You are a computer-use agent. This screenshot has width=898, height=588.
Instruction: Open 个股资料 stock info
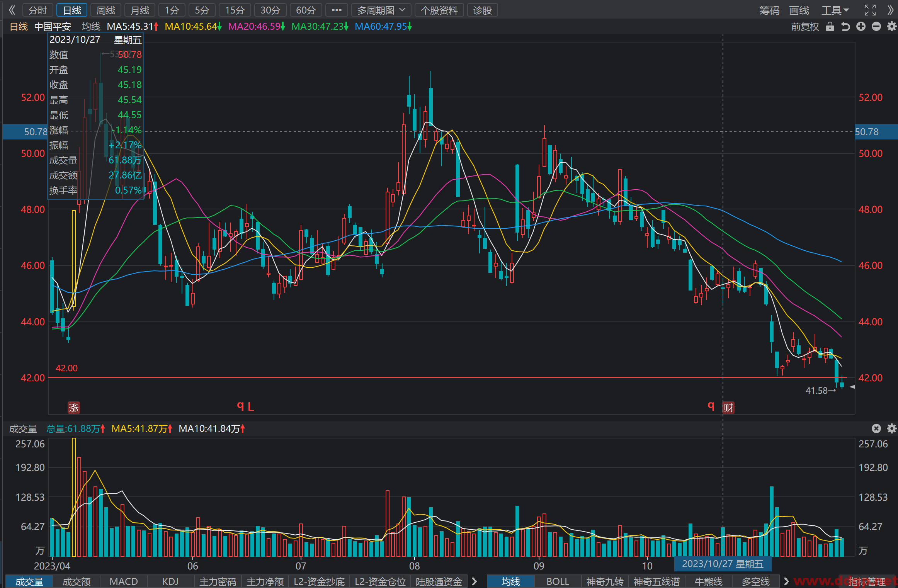click(x=439, y=10)
